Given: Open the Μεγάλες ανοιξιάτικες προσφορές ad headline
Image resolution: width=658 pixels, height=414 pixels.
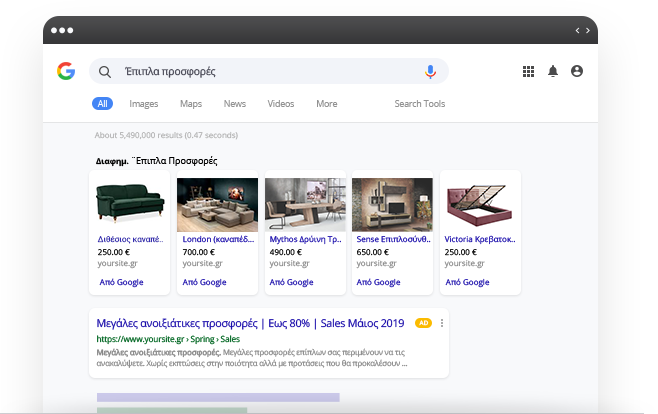Looking at the screenshot, I should pyautogui.click(x=250, y=323).
